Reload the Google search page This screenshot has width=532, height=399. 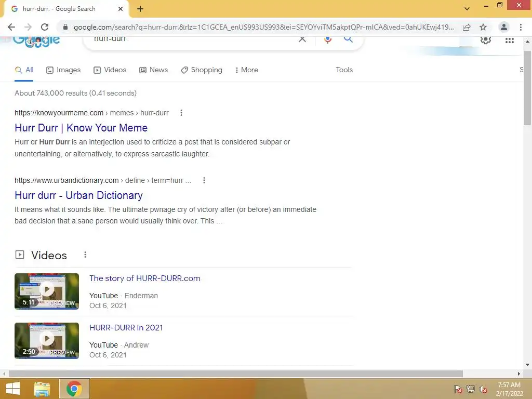click(45, 27)
